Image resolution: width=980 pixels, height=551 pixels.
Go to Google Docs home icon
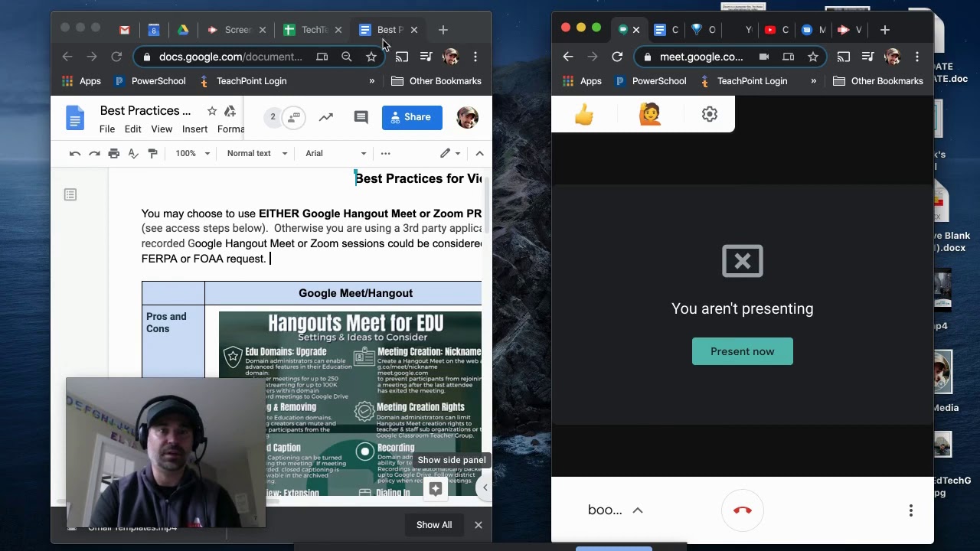pyautogui.click(x=75, y=118)
